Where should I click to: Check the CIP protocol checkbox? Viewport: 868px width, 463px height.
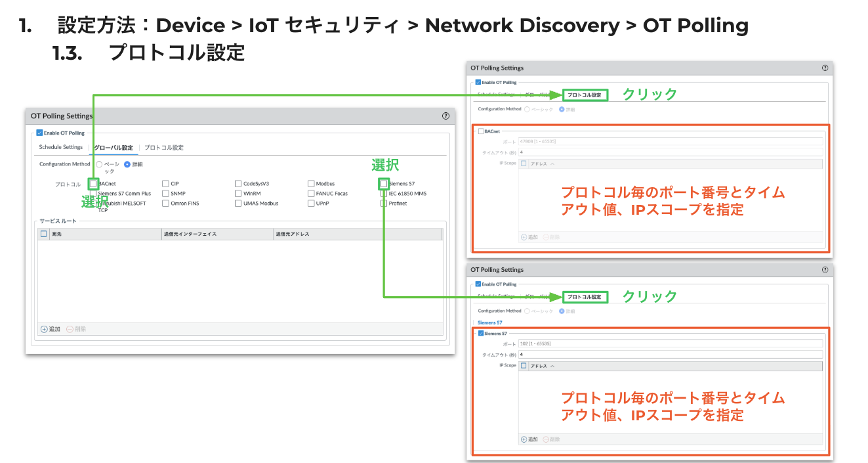[165, 184]
